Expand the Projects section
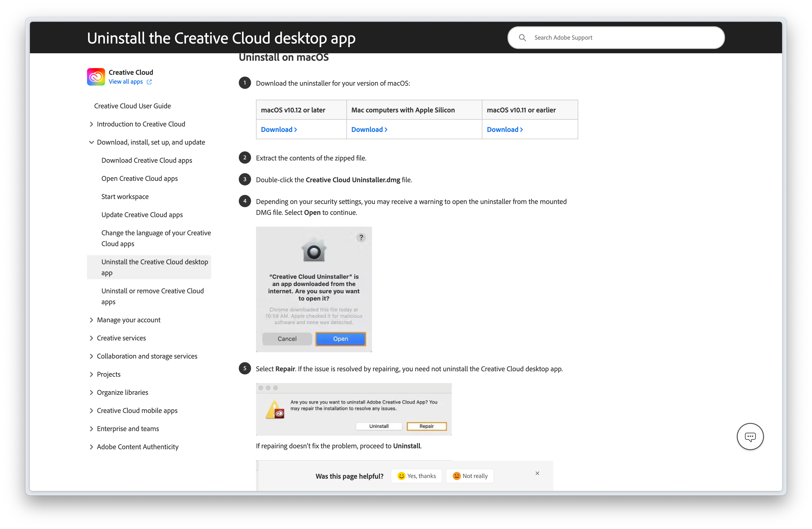This screenshot has height=529, width=812. pyautogui.click(x=91, y=374)
